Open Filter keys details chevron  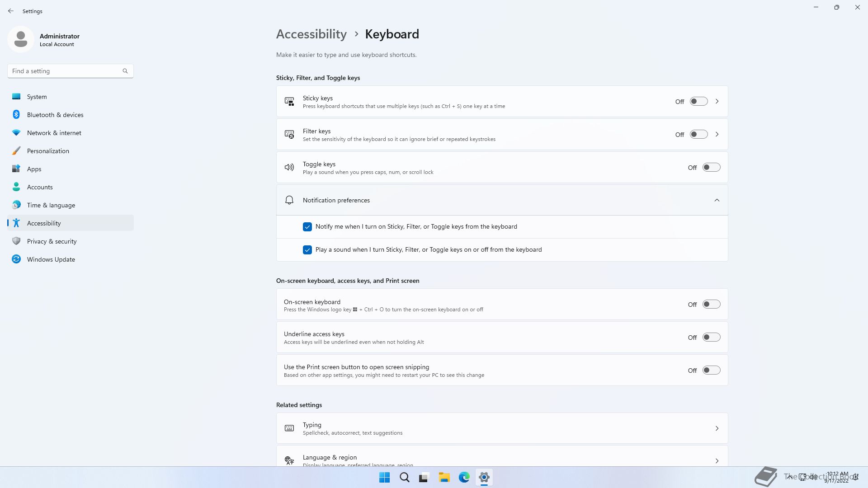click(x=717, y=134)
